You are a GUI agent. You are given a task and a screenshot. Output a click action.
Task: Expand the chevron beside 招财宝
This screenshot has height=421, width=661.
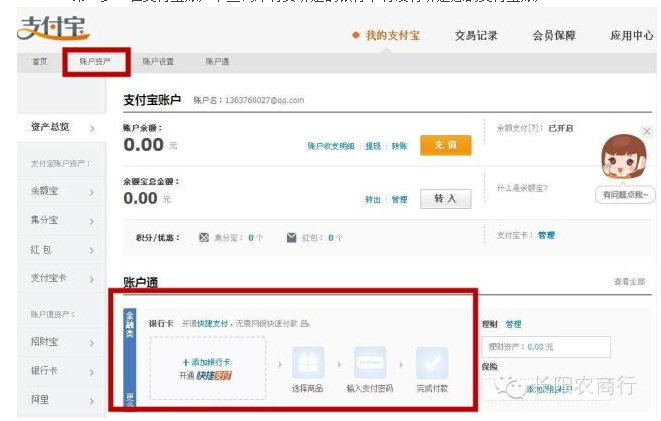coord(92,343)
